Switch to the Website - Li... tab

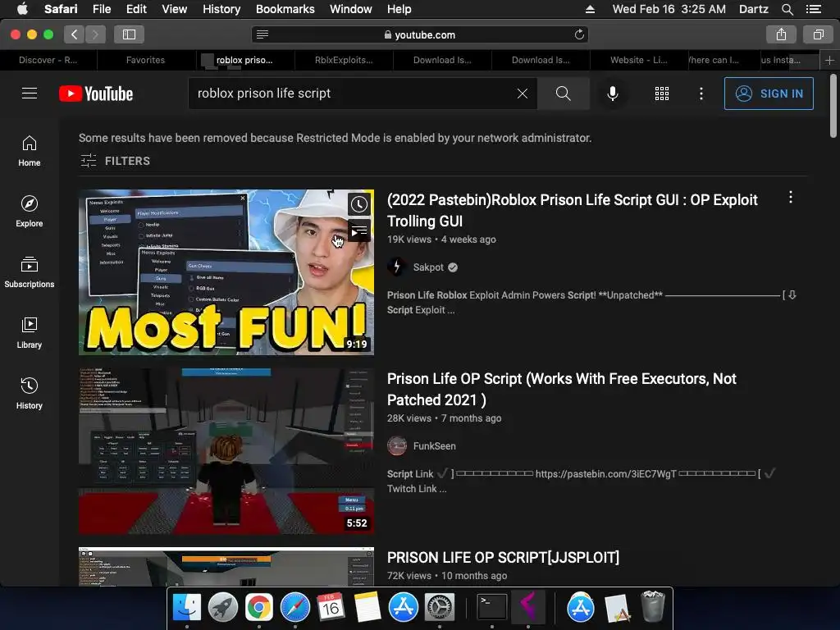pyautogui.click(x=638, y=60)
